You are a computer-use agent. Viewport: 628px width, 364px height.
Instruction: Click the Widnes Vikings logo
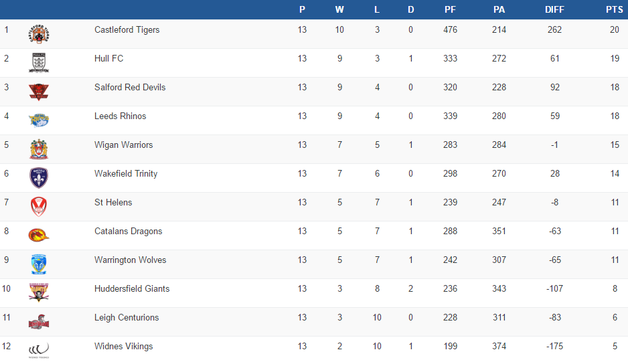[x=39, y=350]
